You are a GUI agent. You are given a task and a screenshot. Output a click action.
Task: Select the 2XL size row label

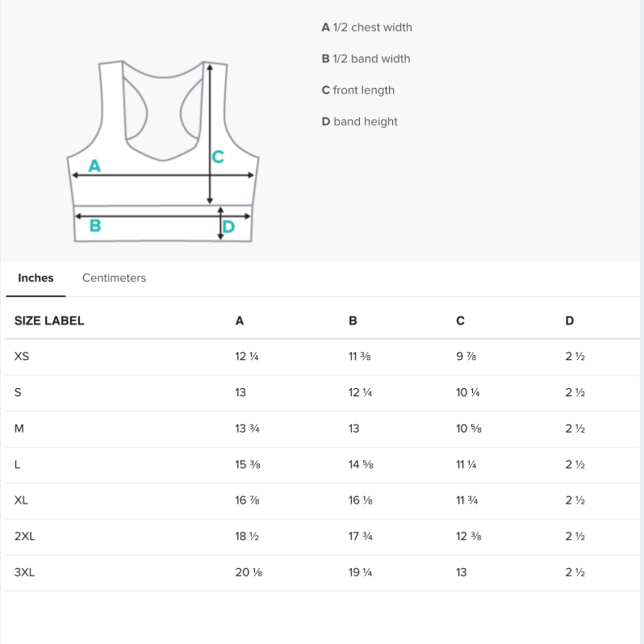tap(25, 536)
